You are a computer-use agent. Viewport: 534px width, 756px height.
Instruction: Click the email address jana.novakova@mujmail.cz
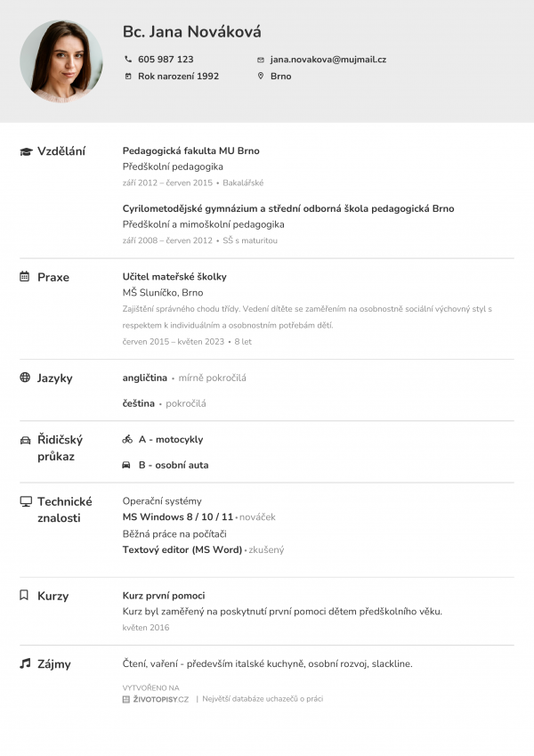(x=328, y=60)
